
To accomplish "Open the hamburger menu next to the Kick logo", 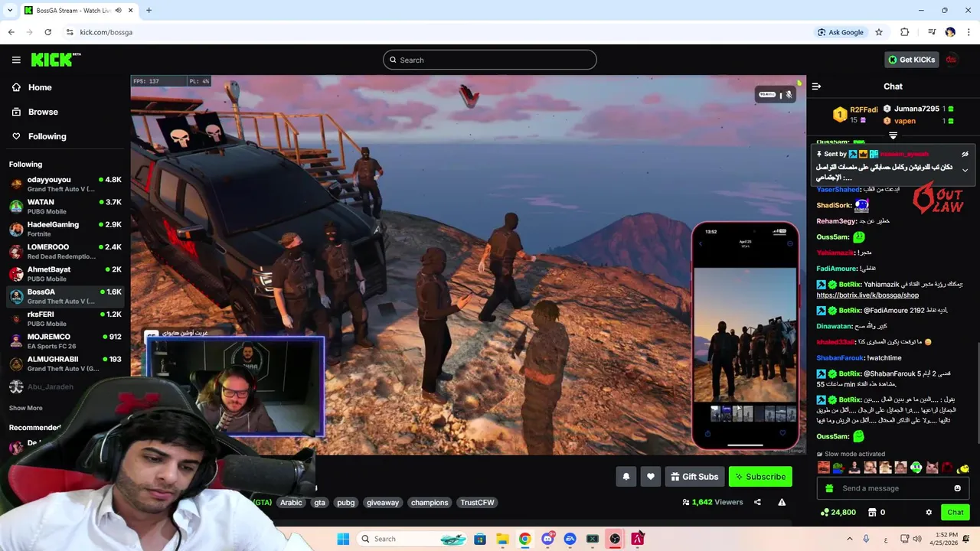I will 16,60.
